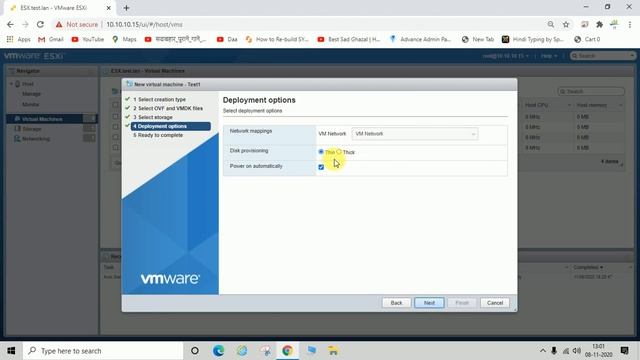640x360 pixels.
Task: Open the Chrome three-dot menu
Action: [630, 24]
